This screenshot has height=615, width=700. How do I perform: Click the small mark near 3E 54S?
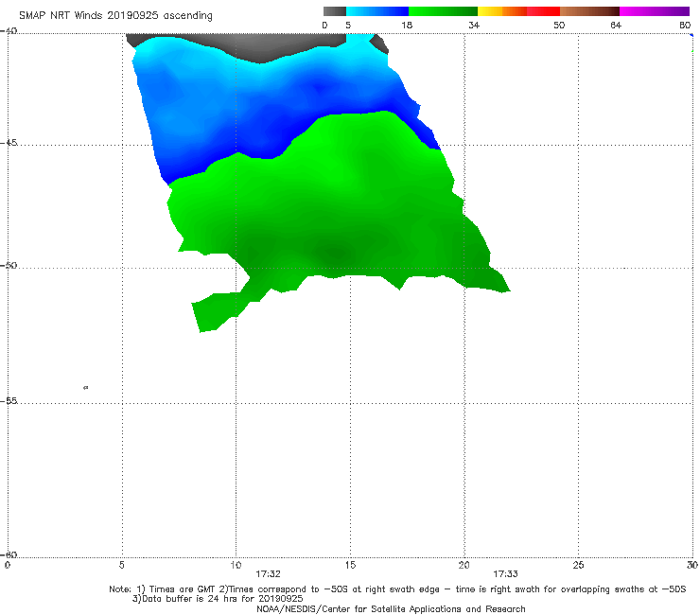click(x=86, y=387)
